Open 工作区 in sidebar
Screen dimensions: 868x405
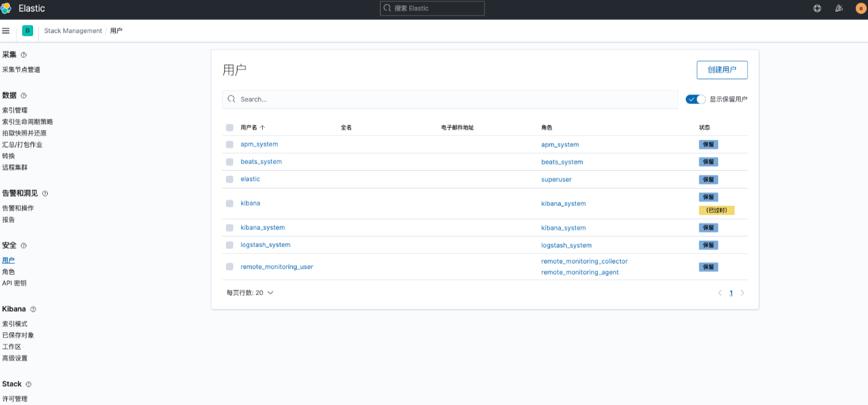point(12,347)
